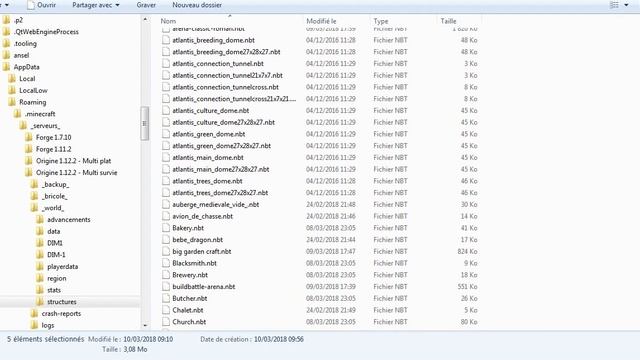Open the _serveurs_ folder in tree
Viewport: 640px width, 360px height.
click(45, 126)
